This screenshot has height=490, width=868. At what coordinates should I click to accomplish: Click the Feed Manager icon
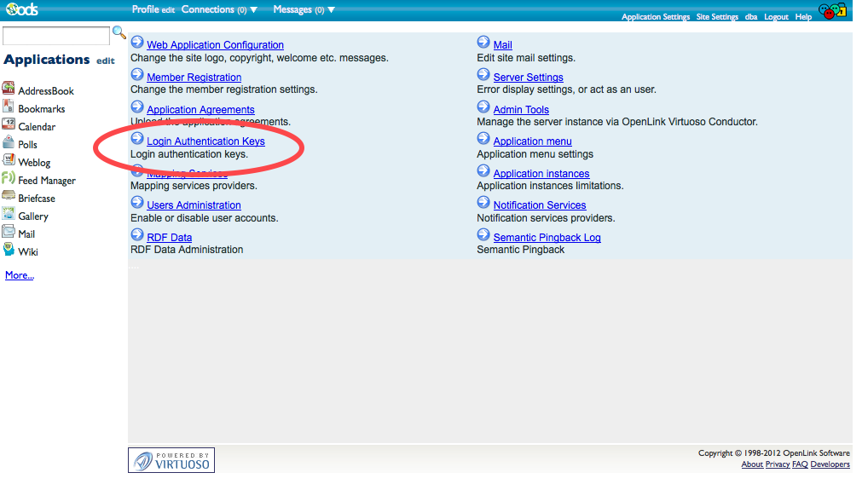click(9, 179)
